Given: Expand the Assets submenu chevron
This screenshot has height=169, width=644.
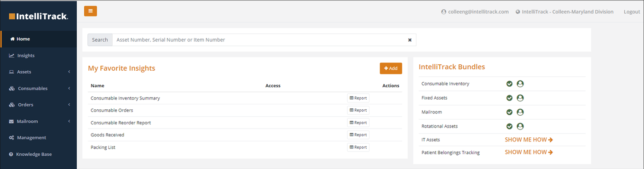Looking at the screenshot, I should pos(69,72).
